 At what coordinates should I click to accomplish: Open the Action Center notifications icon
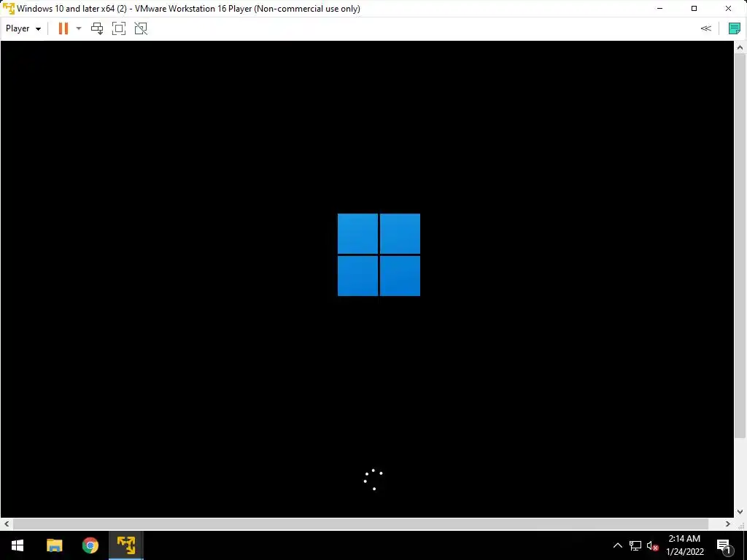(724, 545)
